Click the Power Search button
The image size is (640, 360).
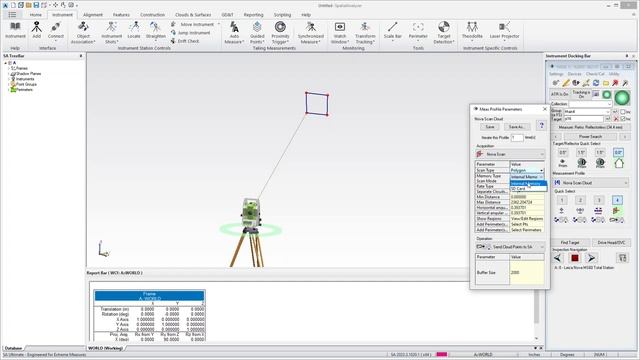pyautogui.click(x=590, y=136)
